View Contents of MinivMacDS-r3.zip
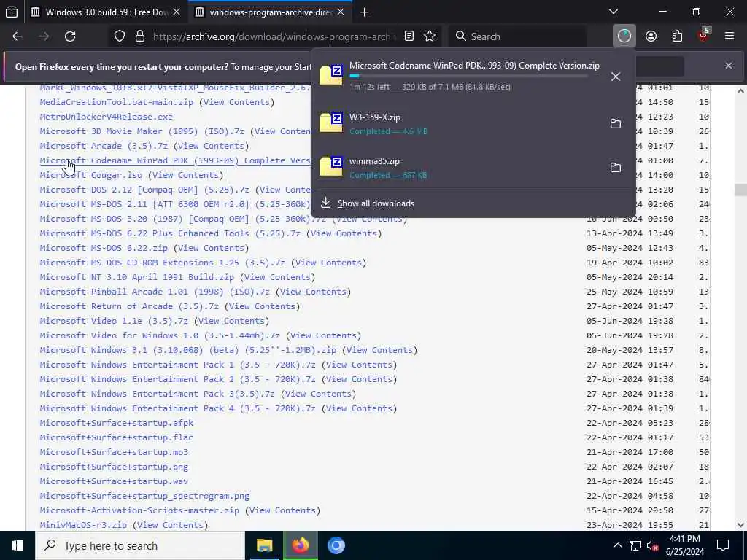Screen dimensions: 747x560 (170, 525)
